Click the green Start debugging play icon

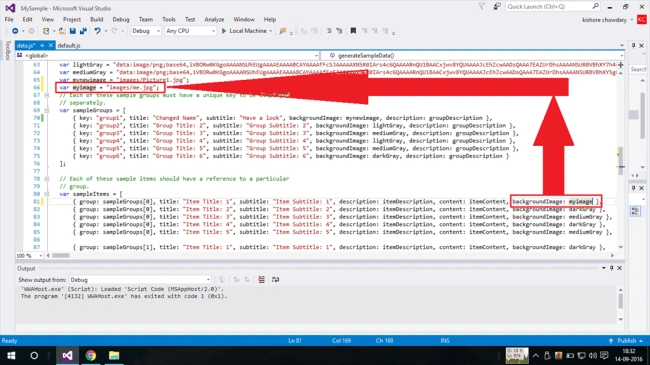[224, 31]
